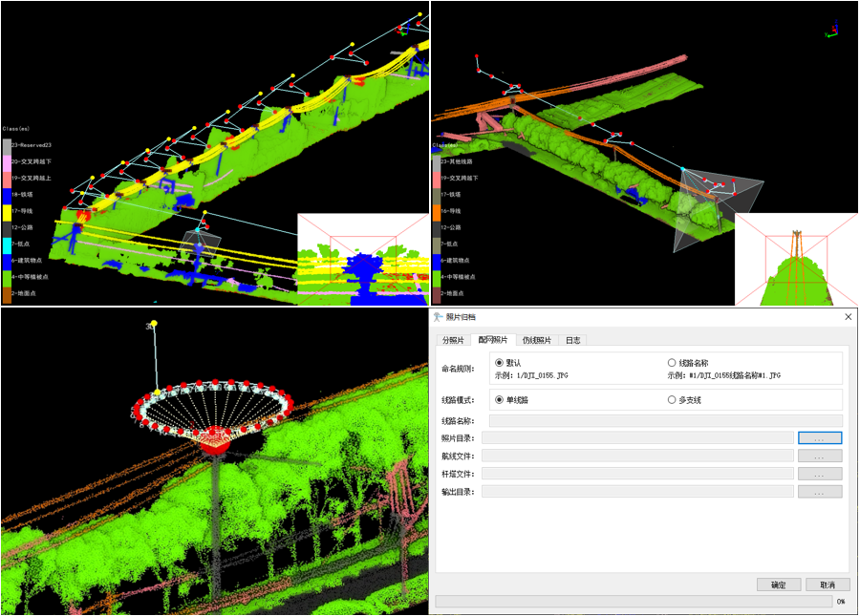Click the 4-中等植被点 label in left legend
Screen dimensions: 860x616
(x=31, y=277)
